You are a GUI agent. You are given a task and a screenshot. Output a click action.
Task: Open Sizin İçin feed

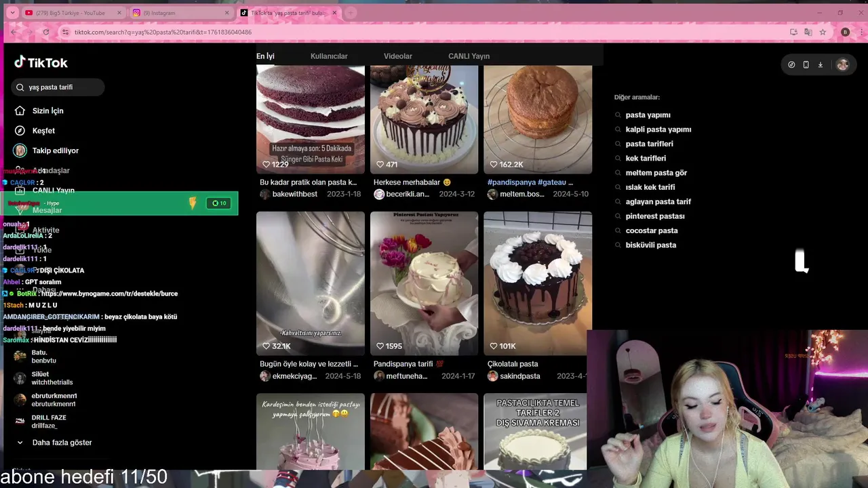click(48, 110)
